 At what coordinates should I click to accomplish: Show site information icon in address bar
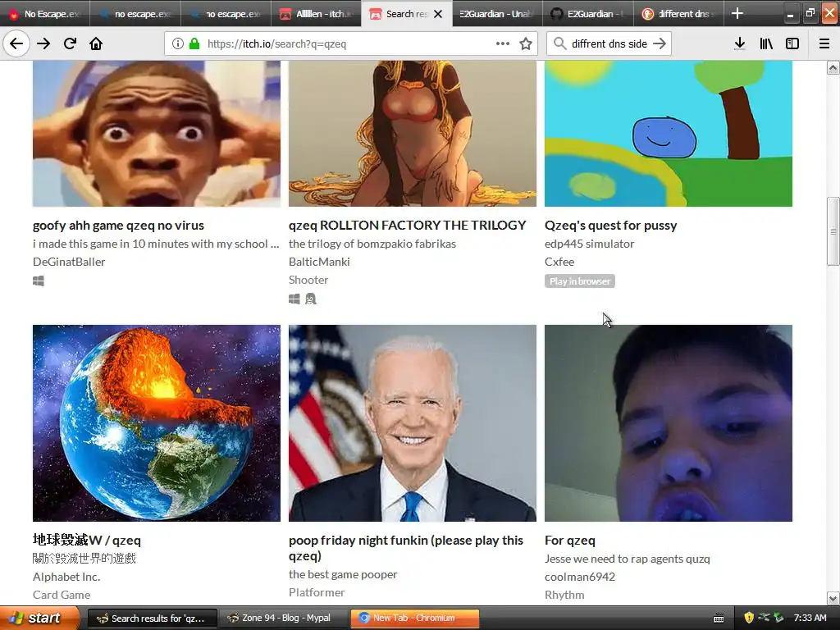click(x=177, y=43)
